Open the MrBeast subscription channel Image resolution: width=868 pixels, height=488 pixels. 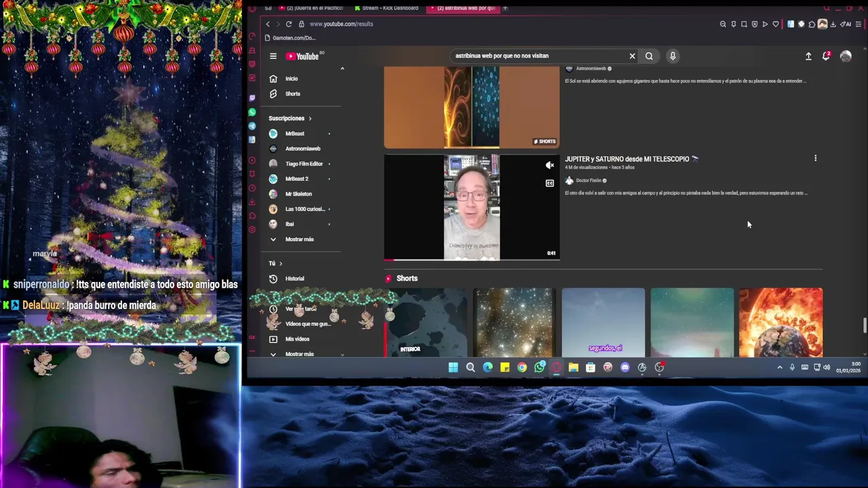294,134
